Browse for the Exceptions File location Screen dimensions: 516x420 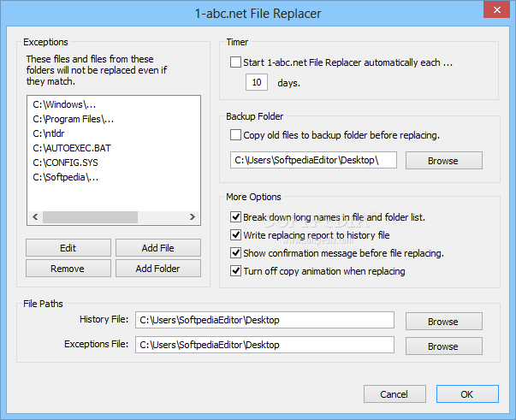tap(444, 346)
